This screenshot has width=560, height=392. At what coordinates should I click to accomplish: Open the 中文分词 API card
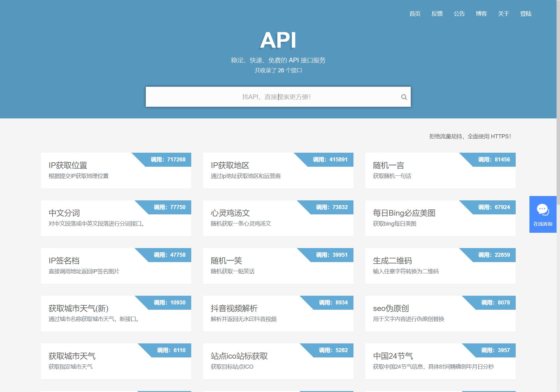[x=116, y=218]
